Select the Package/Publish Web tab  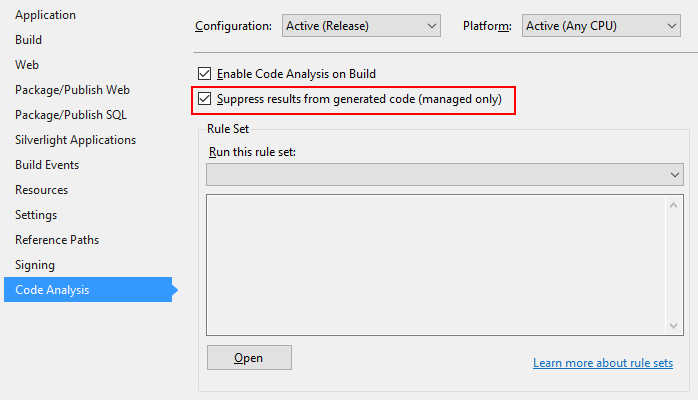click(x=72, y=90)
